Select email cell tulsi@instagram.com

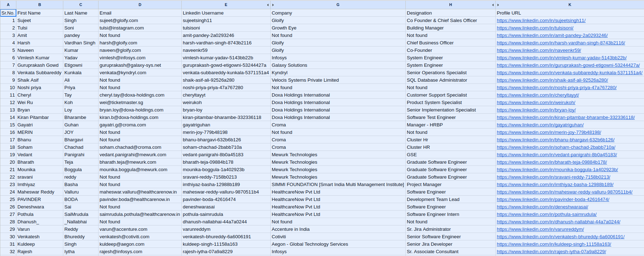(x=140, y=28)
